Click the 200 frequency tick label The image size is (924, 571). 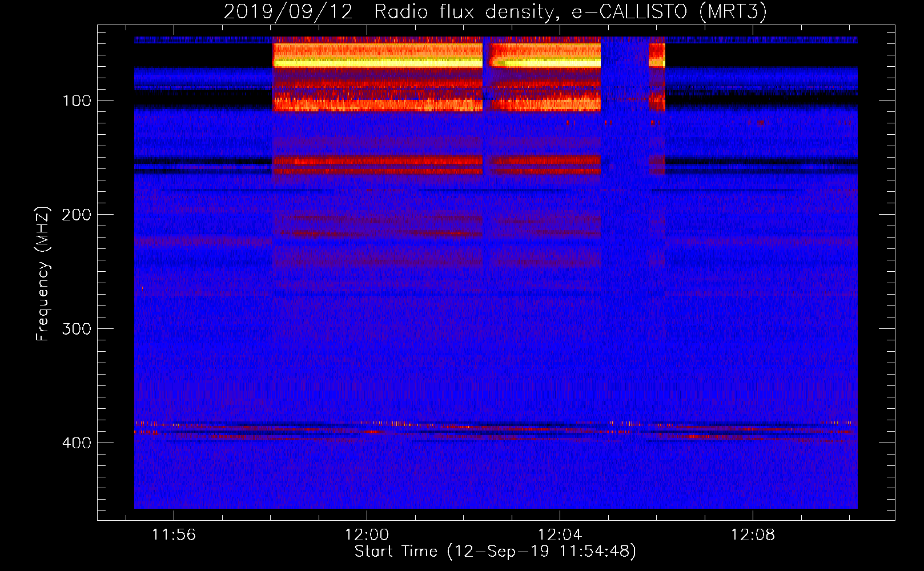pyautogui.click(x=77, y=215)
